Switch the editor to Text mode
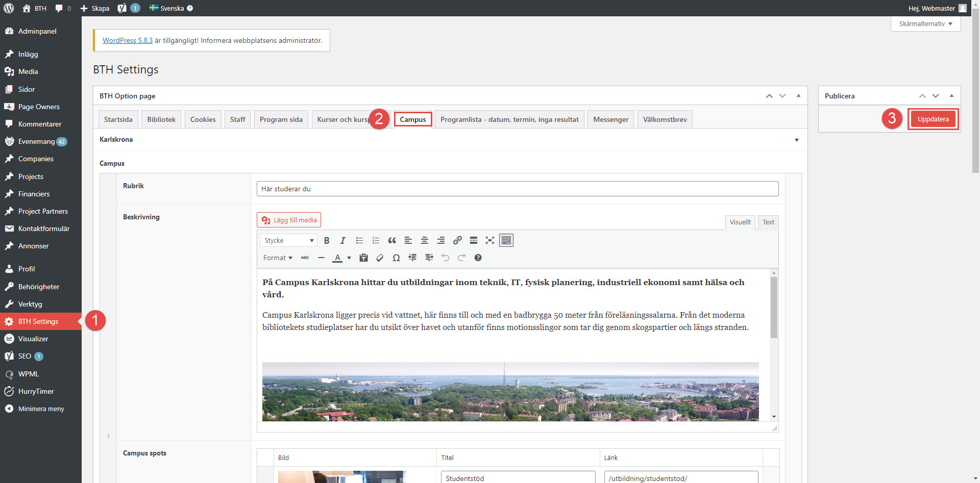Viewport: 980px width, 483px height. [x=768, y=222]
